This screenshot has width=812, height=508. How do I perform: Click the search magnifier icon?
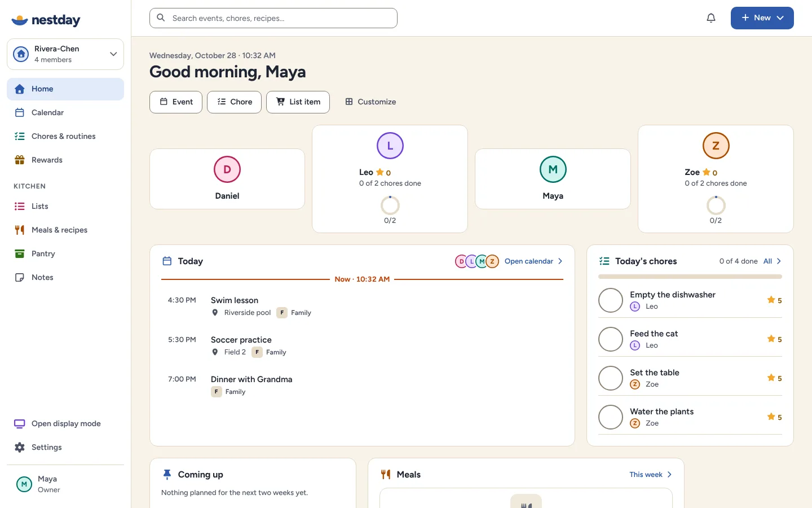coord(161,18)
